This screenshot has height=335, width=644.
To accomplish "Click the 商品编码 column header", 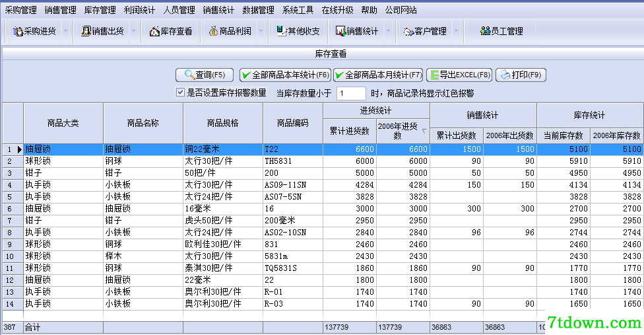I will tap(293, 123).
